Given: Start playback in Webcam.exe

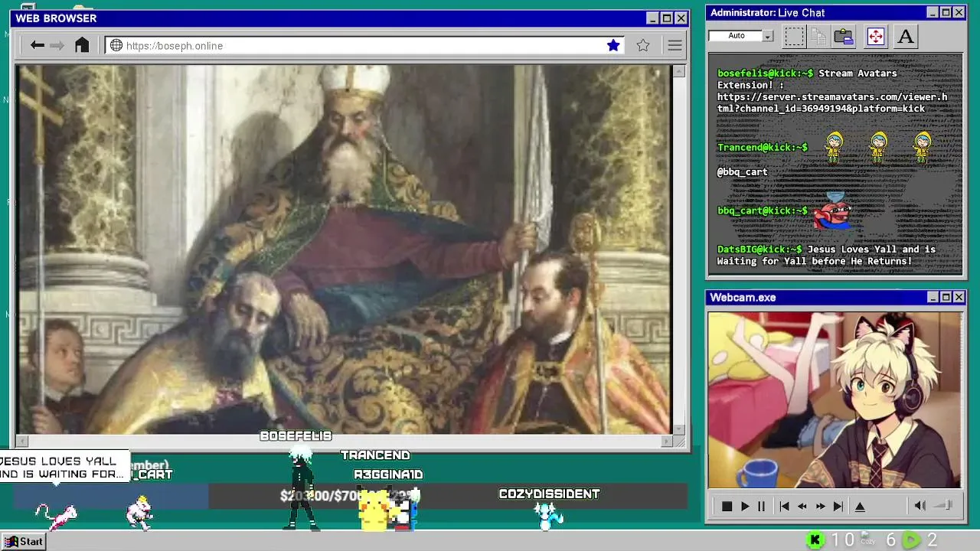Looking at the screenshot, I should tap(744, 506).
